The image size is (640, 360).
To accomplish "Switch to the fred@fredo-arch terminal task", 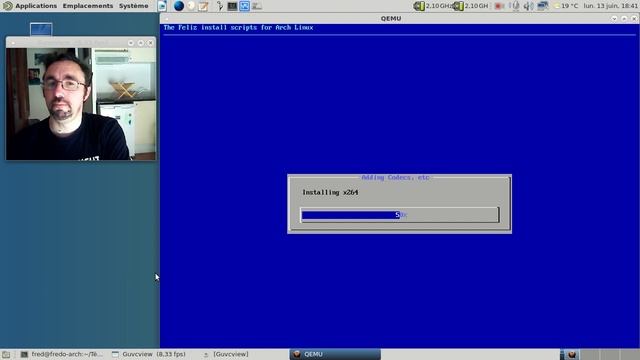I will click(62, 354).
